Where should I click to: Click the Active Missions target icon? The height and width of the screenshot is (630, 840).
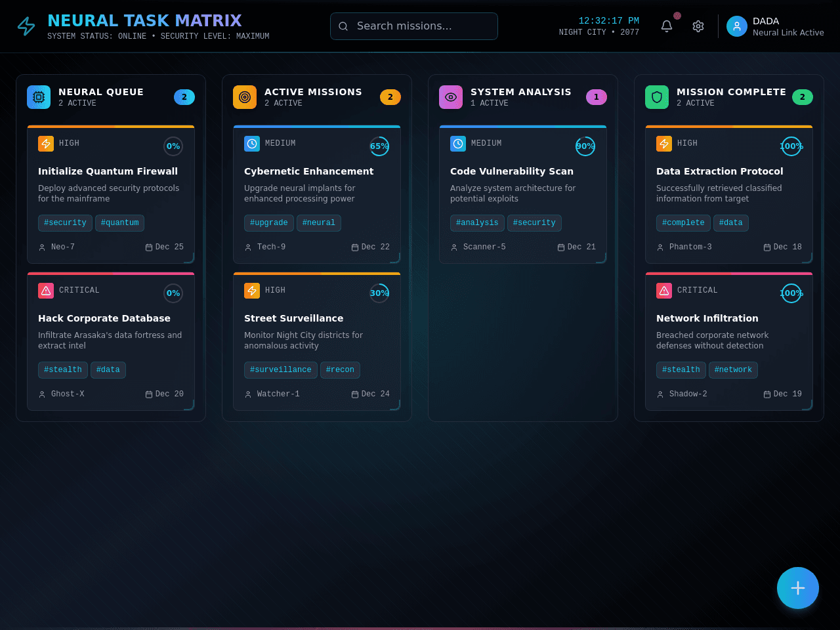click(245, 97)
